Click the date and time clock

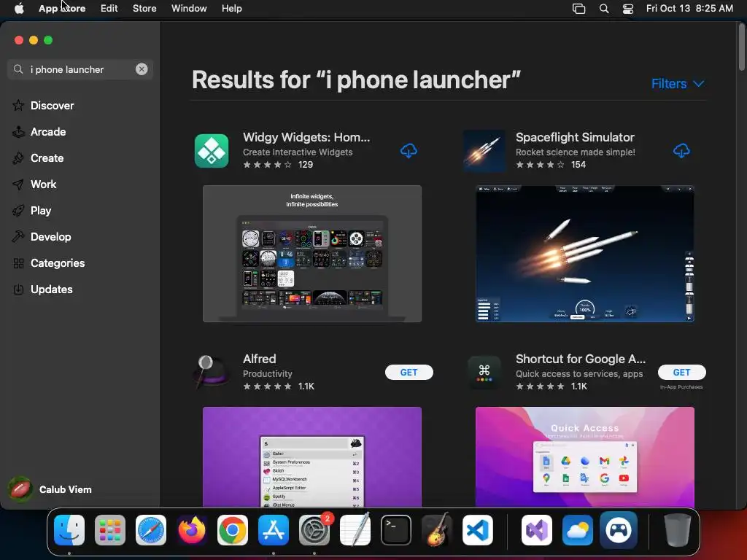(689, 8)
